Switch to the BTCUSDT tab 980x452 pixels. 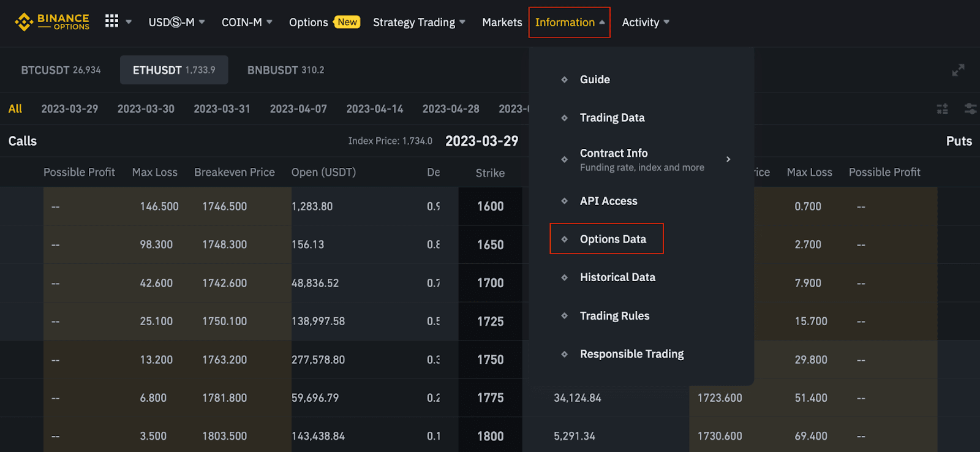[61, 70]
